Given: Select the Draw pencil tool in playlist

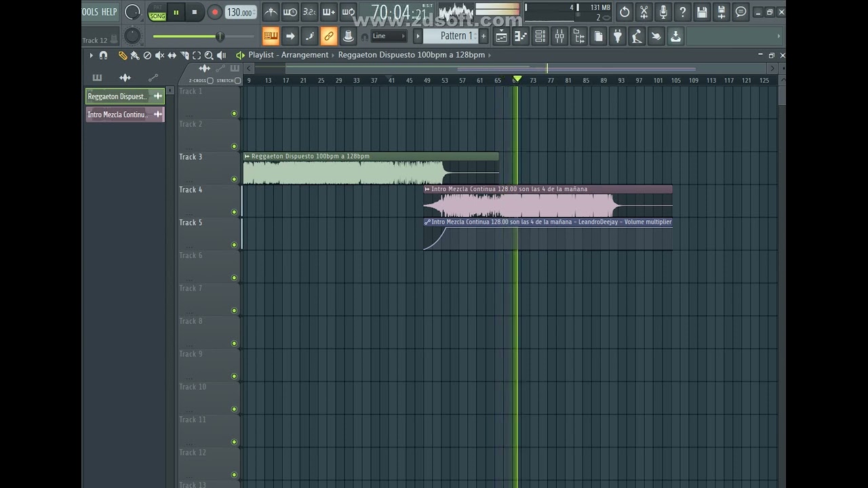Looking at the screenshot, I should [123, 56].
